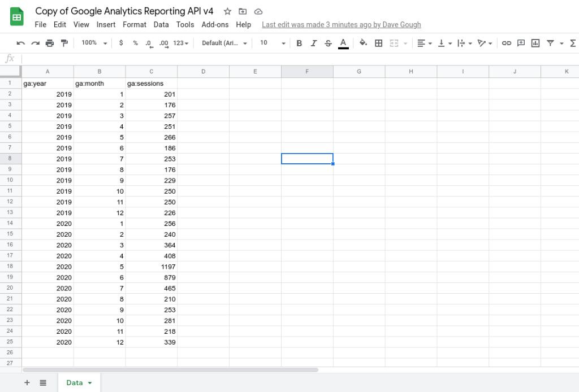Toggle italic formatting

pos(314,42)
